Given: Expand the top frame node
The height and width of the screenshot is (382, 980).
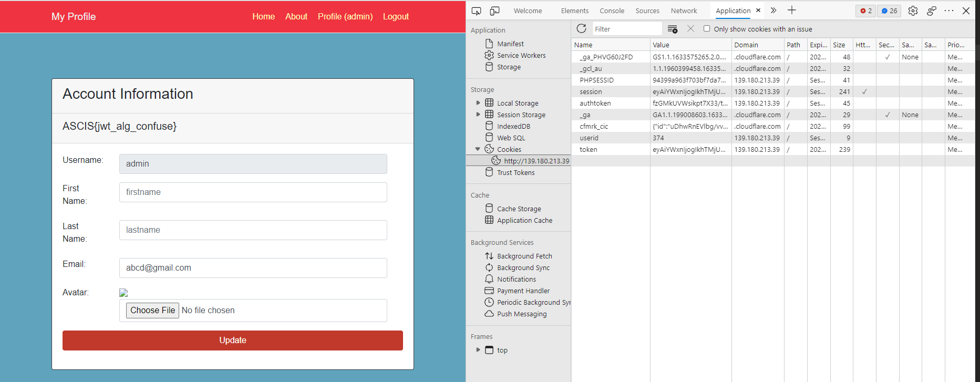Looking at the screenshot, I should pos(478,350).
